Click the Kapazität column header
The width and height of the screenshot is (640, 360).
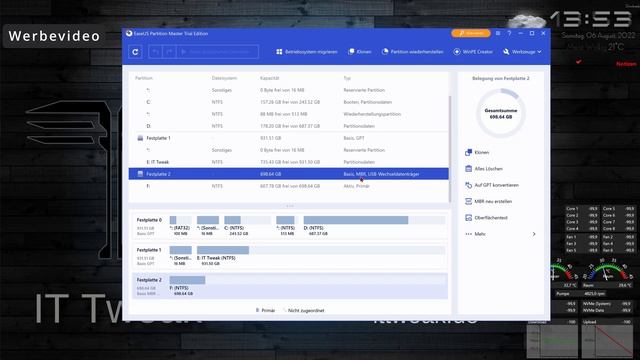270,78
